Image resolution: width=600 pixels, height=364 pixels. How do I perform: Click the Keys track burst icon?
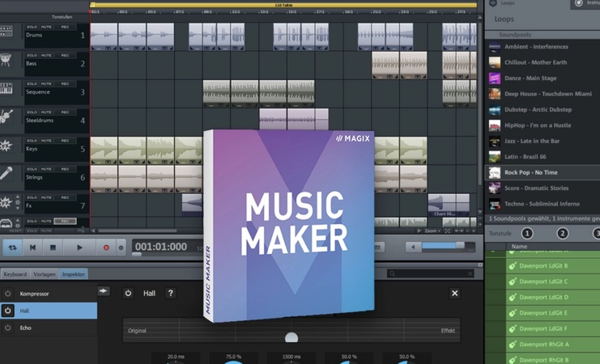(x=6, y=146)
